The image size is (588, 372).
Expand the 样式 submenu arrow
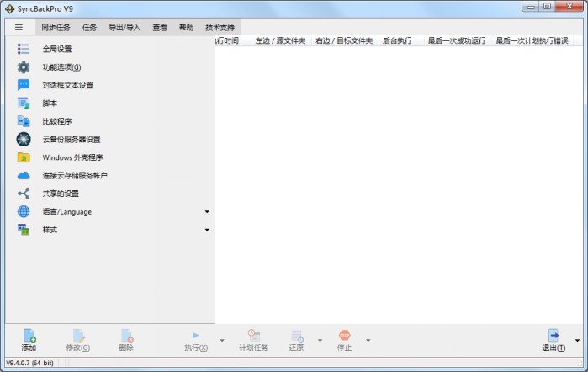click(207, 230)
